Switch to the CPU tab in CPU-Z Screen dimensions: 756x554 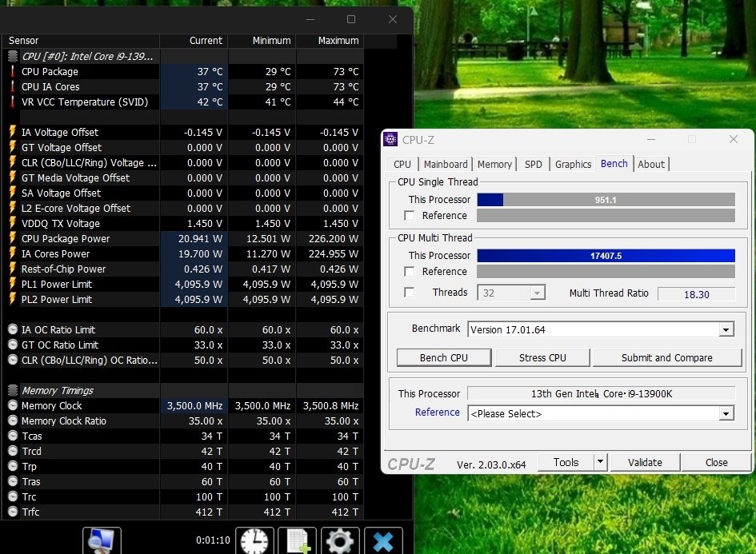click(402, 164)
